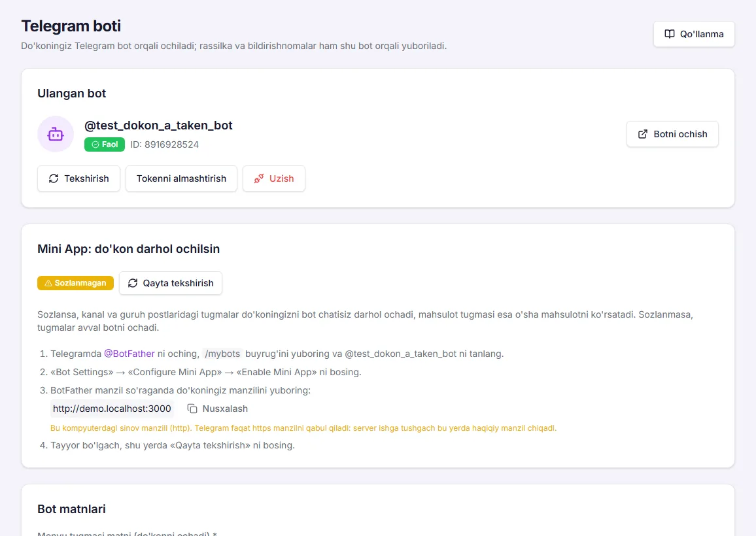Click the Telegram boti page title
The image size is (756, 536).
coord(71,26)
